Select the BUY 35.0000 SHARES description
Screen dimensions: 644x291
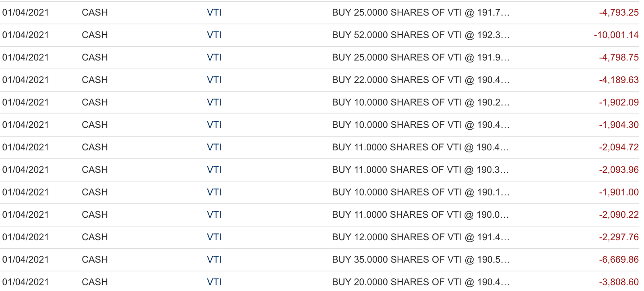tap(421, 260)
